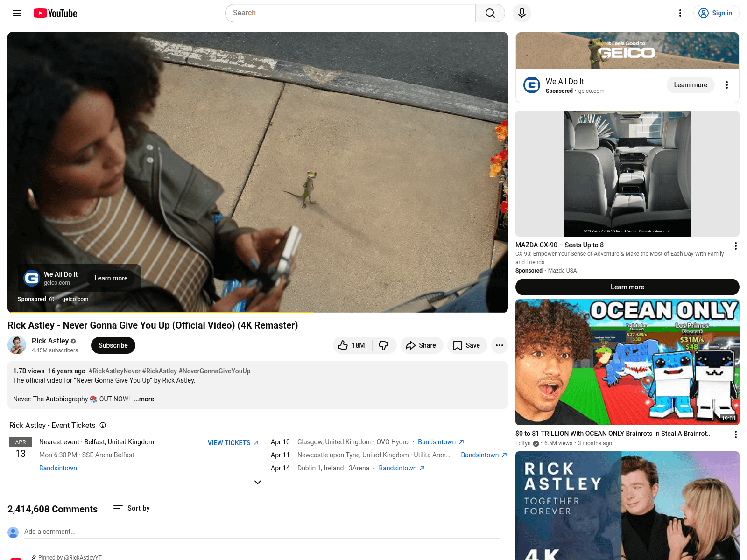Click the search magnifier button
747x560 pixels.
490,13
